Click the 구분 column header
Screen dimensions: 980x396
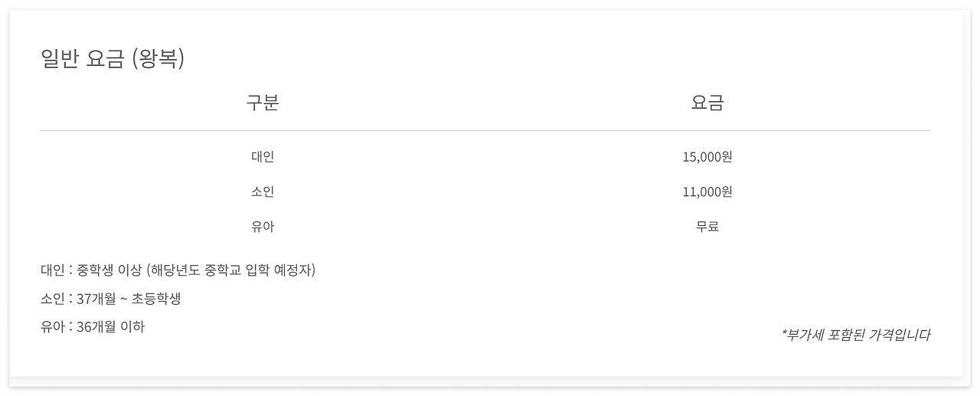[263, 103]
